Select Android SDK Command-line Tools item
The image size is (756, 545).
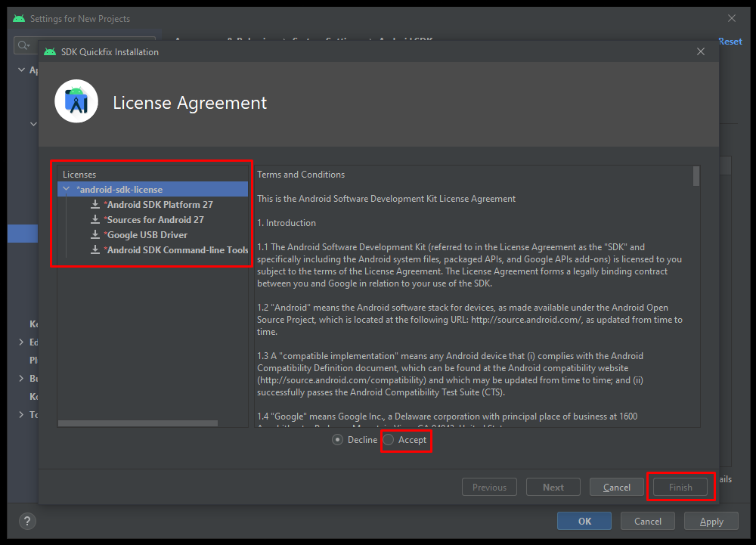(176, 250)
